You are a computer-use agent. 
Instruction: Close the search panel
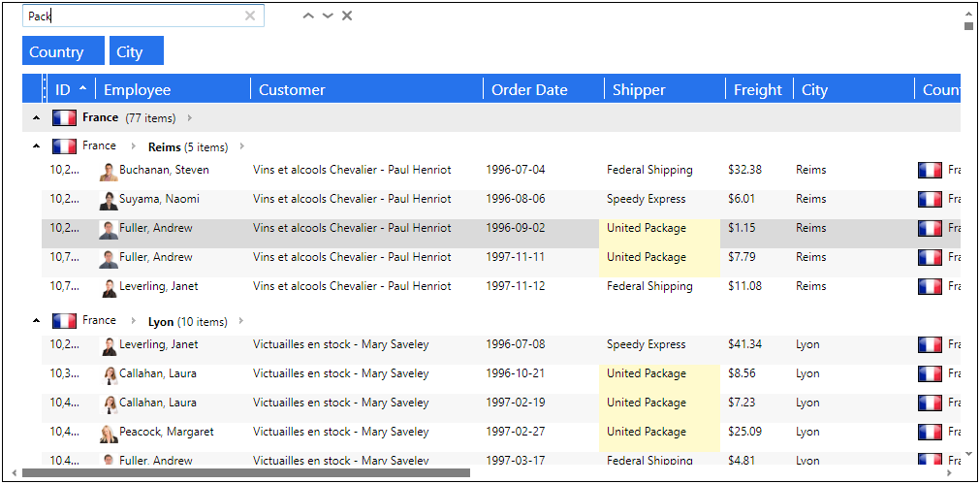click(x=347, y=16)
